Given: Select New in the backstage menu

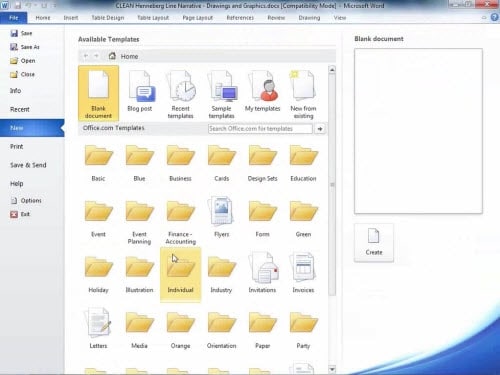Looking at the screenshot, I should [32, 128].
